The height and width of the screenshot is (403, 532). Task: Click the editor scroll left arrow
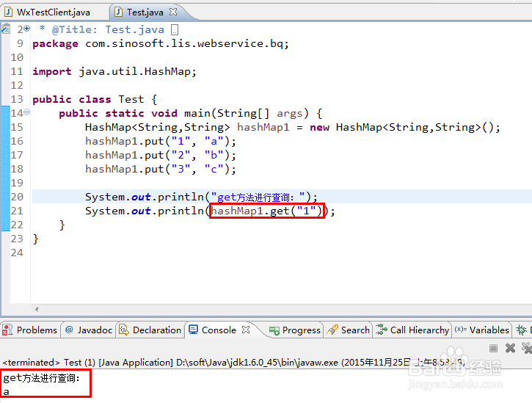tap(37, 309)
